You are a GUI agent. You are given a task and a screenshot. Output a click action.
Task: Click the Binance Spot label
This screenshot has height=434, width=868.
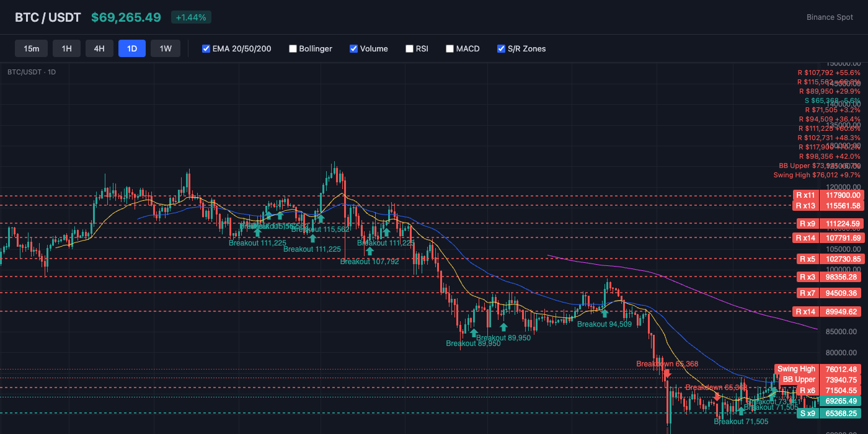point(830,17)
